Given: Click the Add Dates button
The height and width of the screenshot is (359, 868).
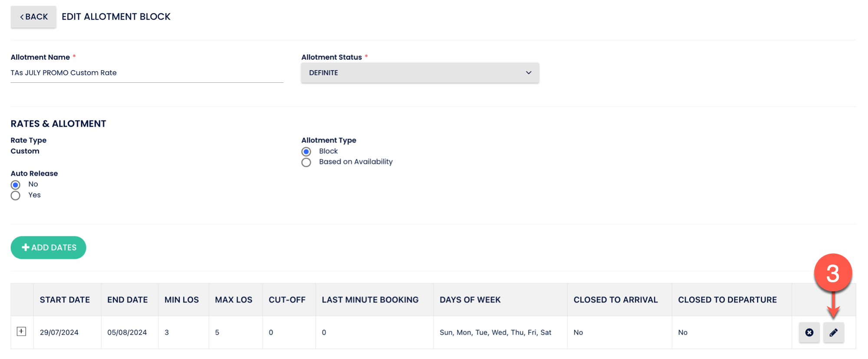Looking at the screenshot, I should click(49, 248).
